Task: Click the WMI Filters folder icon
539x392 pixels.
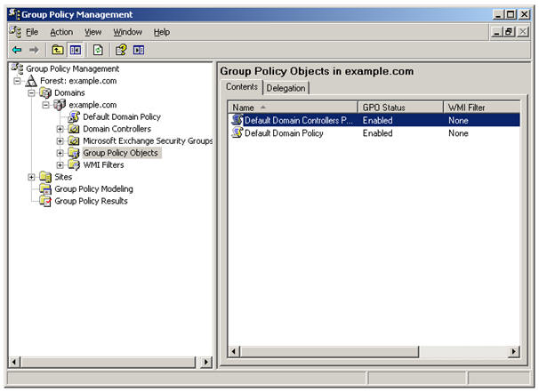Action: coord(74,165)
